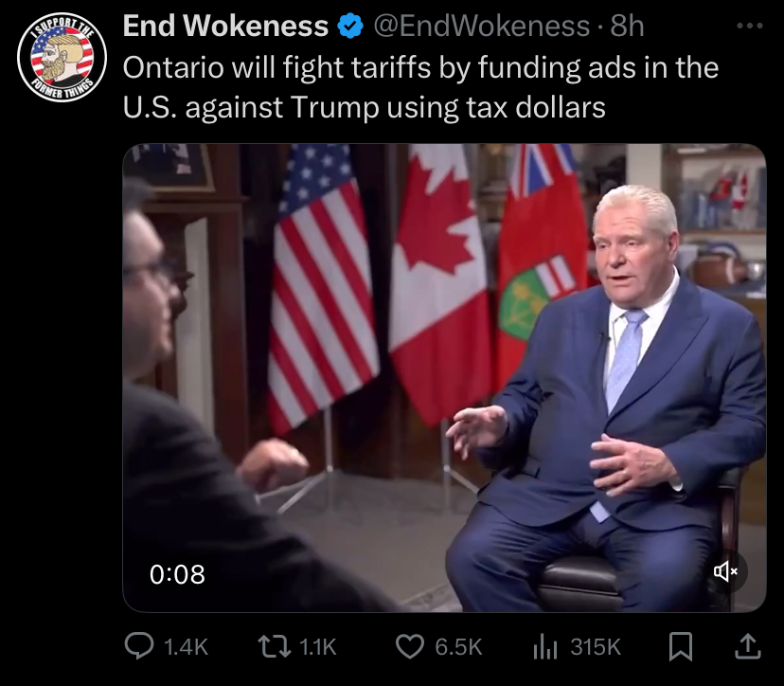This screenshot has width=784, height=686.
Task: Click the 0:08 video duration label
Action: coord(177,574)
